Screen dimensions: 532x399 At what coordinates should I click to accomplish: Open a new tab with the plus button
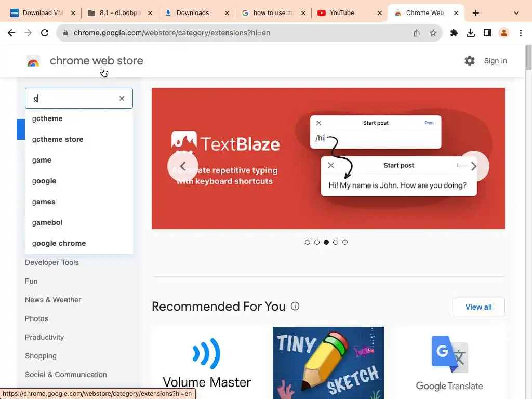click(476, 13)
